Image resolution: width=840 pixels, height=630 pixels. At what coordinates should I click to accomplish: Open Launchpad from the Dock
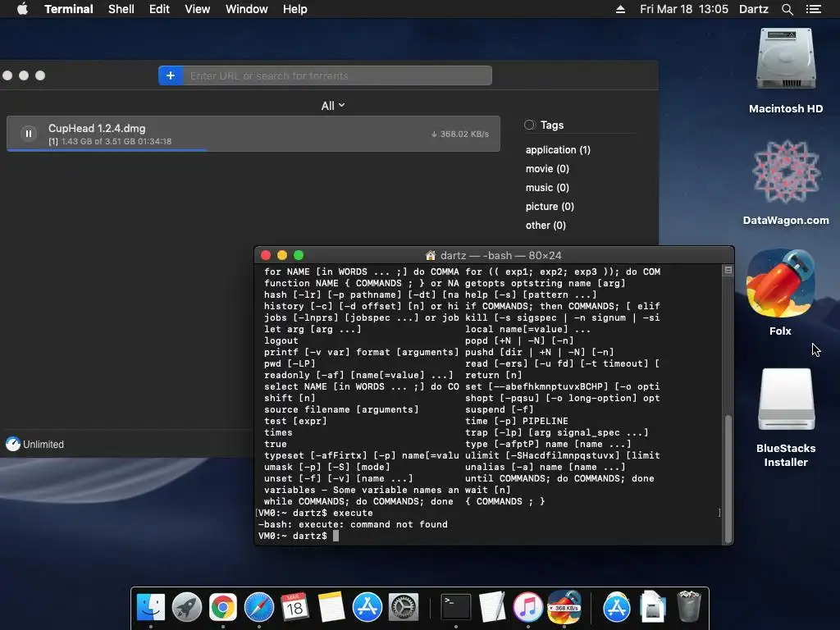(186, 607)
